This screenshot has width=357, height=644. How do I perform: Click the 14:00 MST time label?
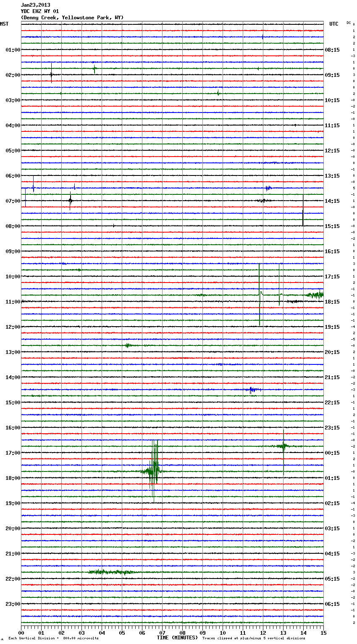(13, 377)
